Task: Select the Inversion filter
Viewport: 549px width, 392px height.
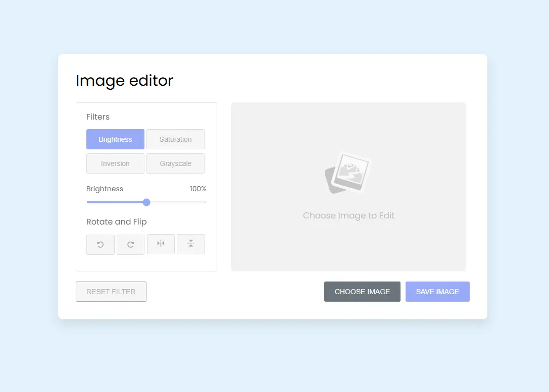Action: [115, 163]
